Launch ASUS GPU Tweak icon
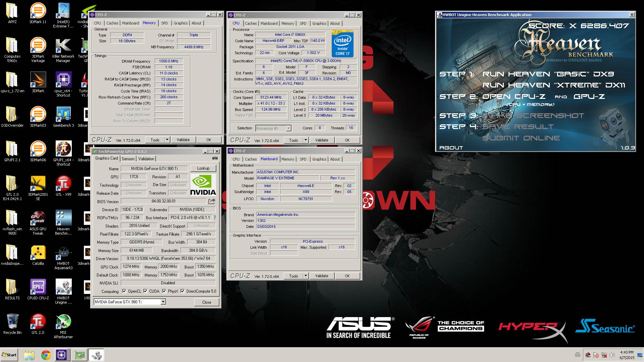Viewport: 644px width, 362px height. pos(38,222)
